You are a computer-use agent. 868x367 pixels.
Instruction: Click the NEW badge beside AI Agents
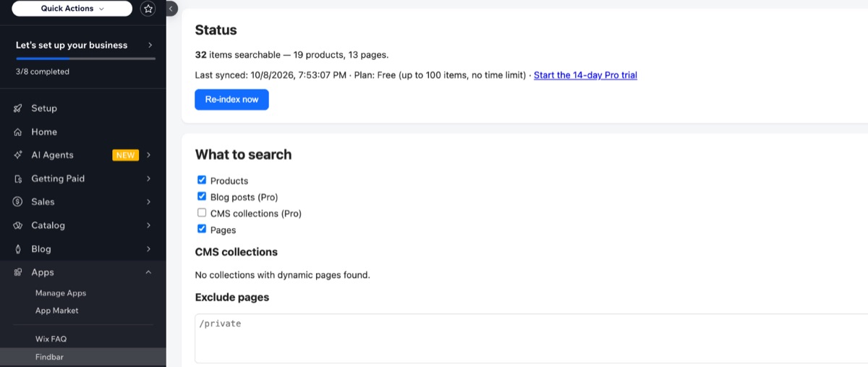tap(125, 155)
